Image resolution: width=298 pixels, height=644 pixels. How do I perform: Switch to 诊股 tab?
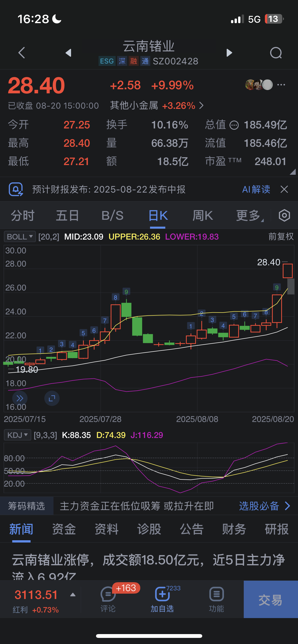(x=149, y=529)
